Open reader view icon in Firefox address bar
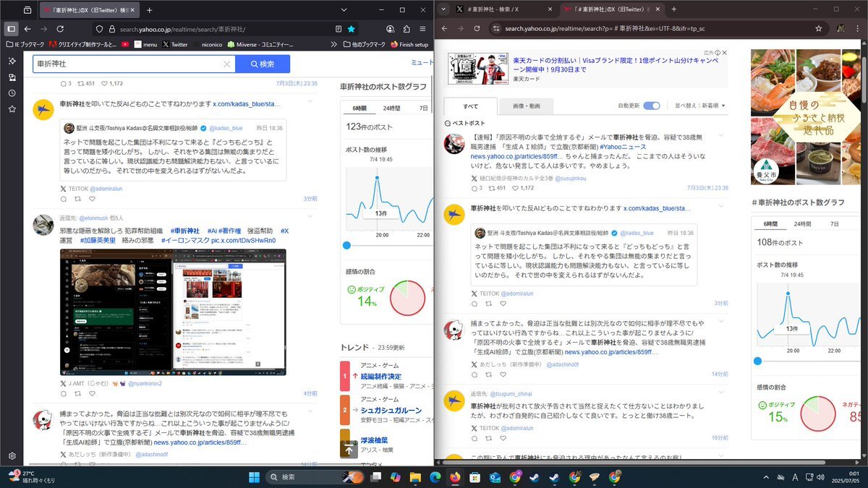Image resolution: width=868 pixels, height=488 pixels. (x=339, y=29)
